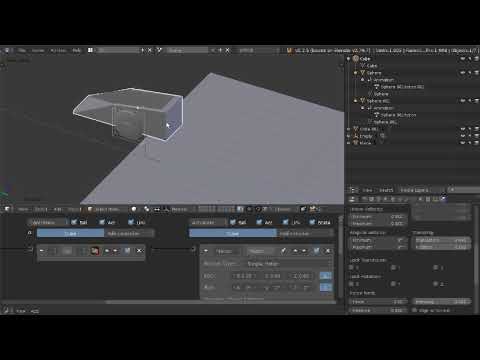Open the outliner editor type icon
The height and width of the screenshot is (360, 480).
tap(353, 190)
